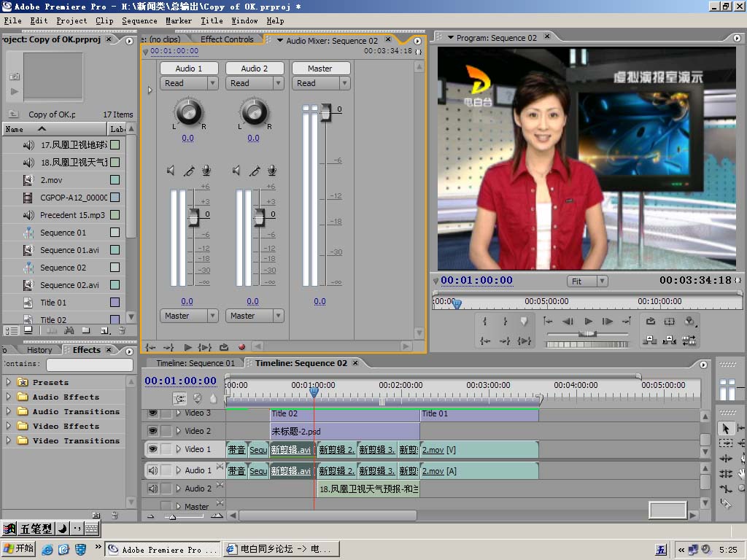Click the Audio 2 volume fader handle

[x=259, y=216]
